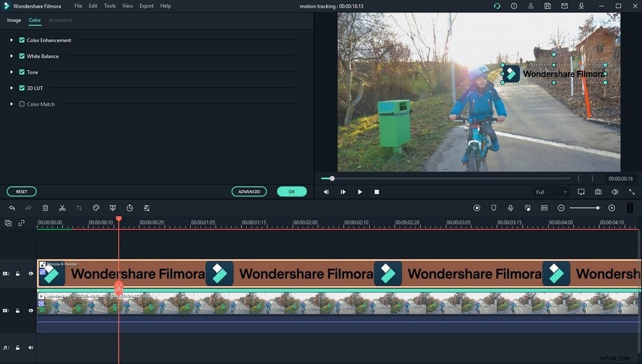Expand the 3D LUT section
This screenshot has height=364, width=642.
(11, 88)
